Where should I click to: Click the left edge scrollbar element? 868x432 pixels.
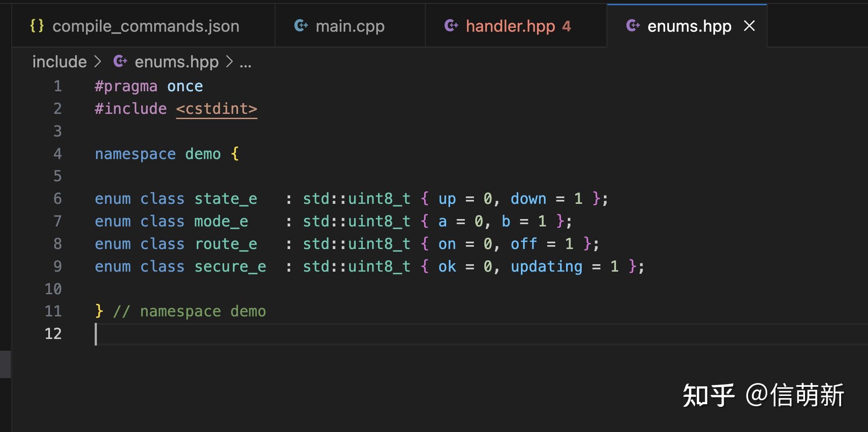click(x=4, y=364)
